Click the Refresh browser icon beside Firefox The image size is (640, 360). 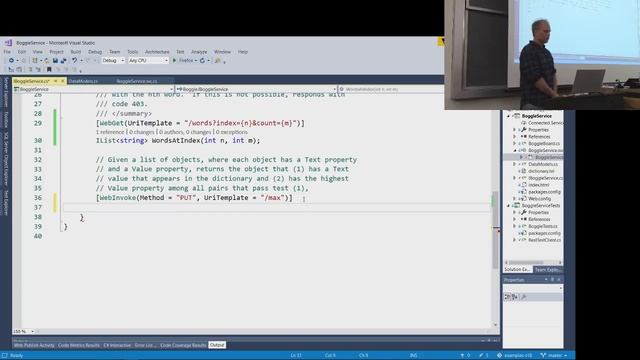202,60
